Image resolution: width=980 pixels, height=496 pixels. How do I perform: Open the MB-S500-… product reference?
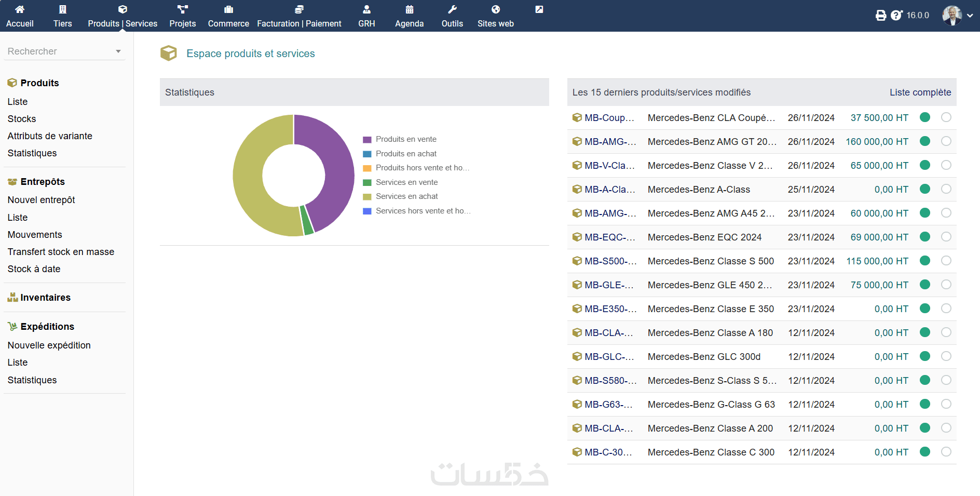pyautogui.click(x=610, y=261)
